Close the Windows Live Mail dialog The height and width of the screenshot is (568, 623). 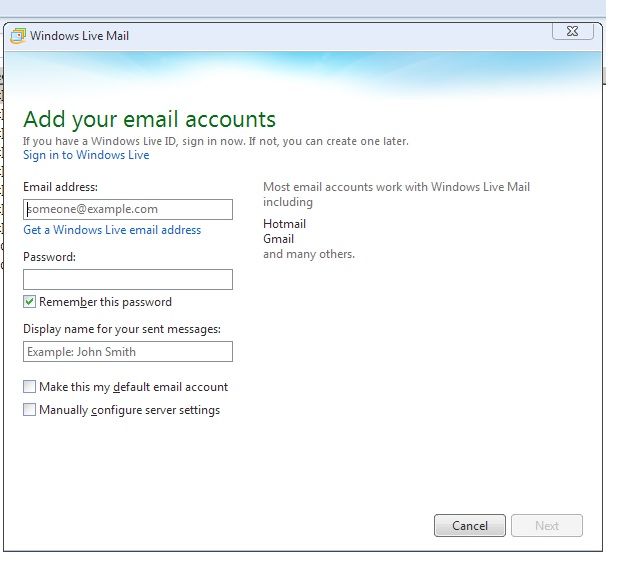(x=573, y=31)
